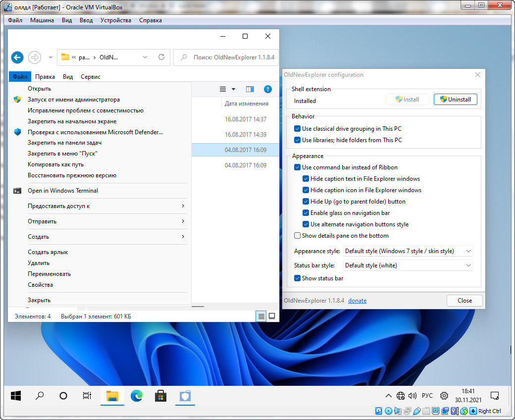Expand Предоставить доступ к submenu

click(x=100, y=206)
